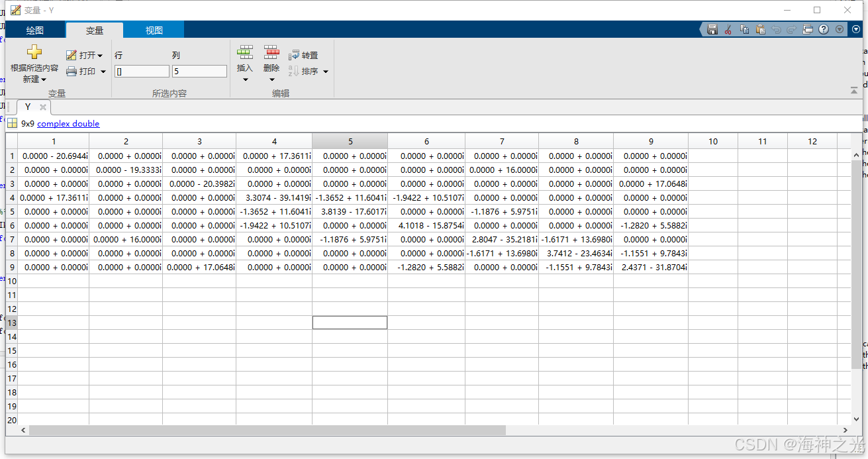Open quick access toolbar options arrow
Image resolution: width=868 pixels, height=459 pixels.
840,29
